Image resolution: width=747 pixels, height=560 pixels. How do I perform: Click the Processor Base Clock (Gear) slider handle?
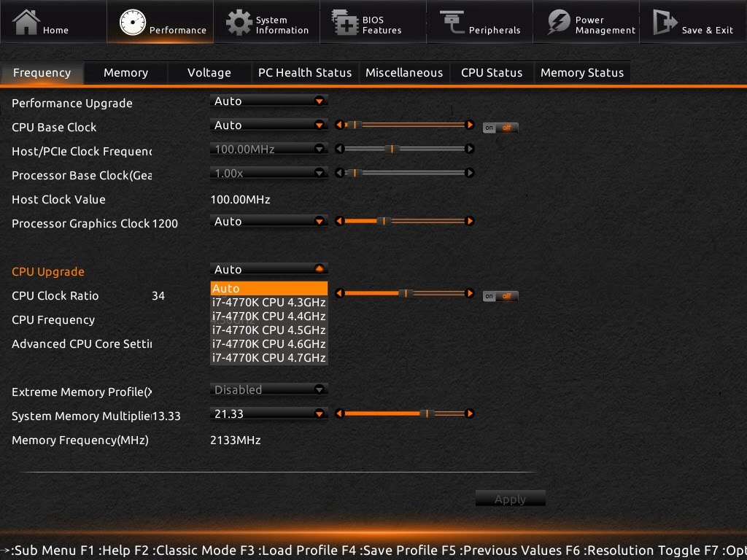[x=355, y=172]
